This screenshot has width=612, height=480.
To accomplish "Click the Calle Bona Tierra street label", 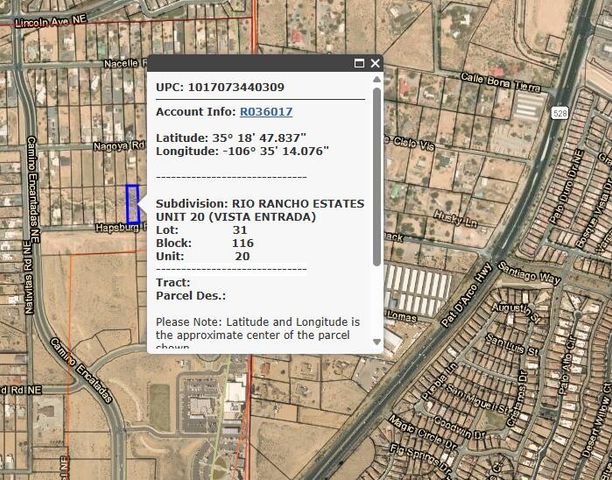I will pyautogui.click(x=501, y=82).
